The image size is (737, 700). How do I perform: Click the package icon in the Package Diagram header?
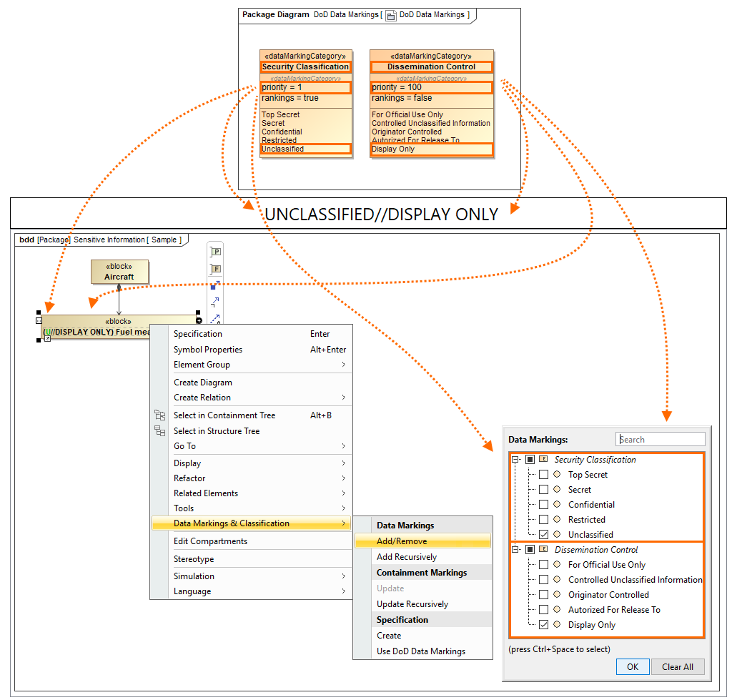click(x=390, y=16)
